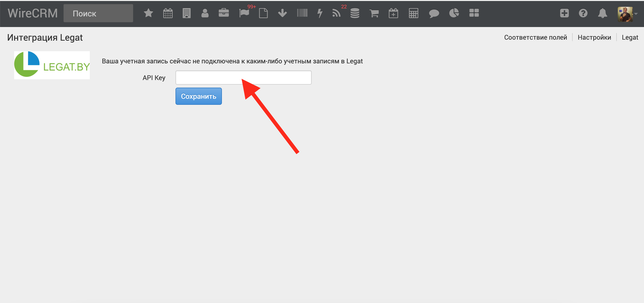
Task: Click the calendar-plus icon
Action: point(393,13)
